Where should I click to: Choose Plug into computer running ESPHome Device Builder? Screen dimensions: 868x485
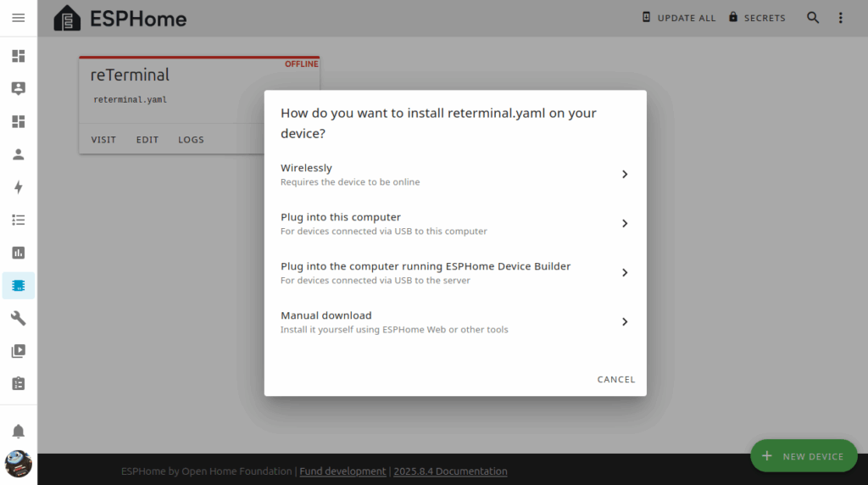[455, 273]
